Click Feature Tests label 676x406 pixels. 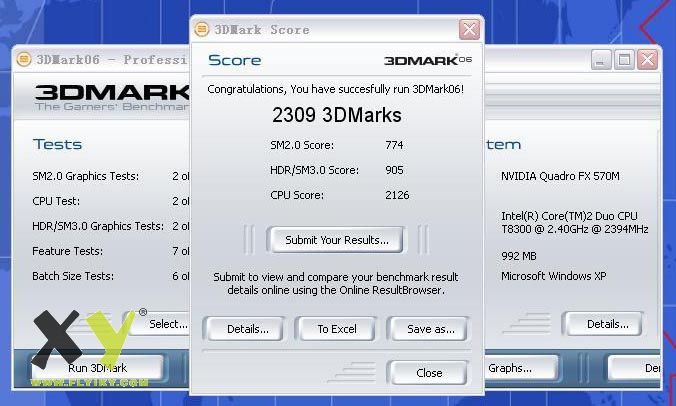[68, 251]
